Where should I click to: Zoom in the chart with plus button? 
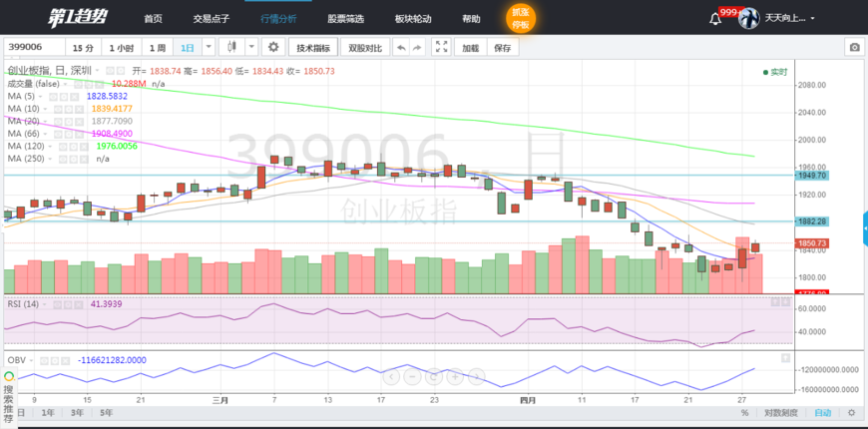(x=455, y=377)
